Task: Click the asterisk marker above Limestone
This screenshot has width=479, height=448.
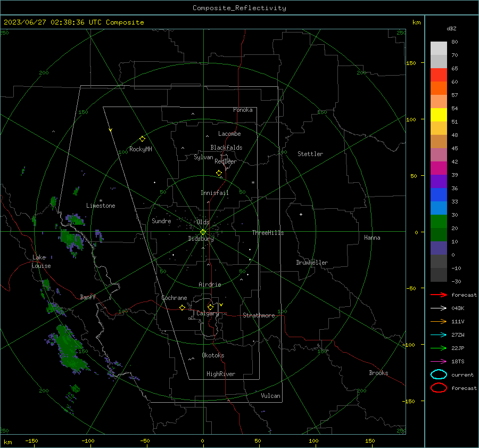Action: (101, 201)
